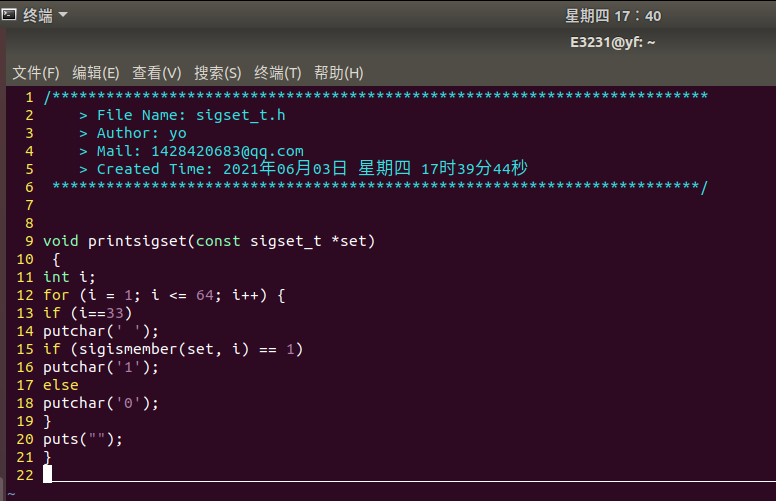Open the 文件(F) menu

[36, 73]
